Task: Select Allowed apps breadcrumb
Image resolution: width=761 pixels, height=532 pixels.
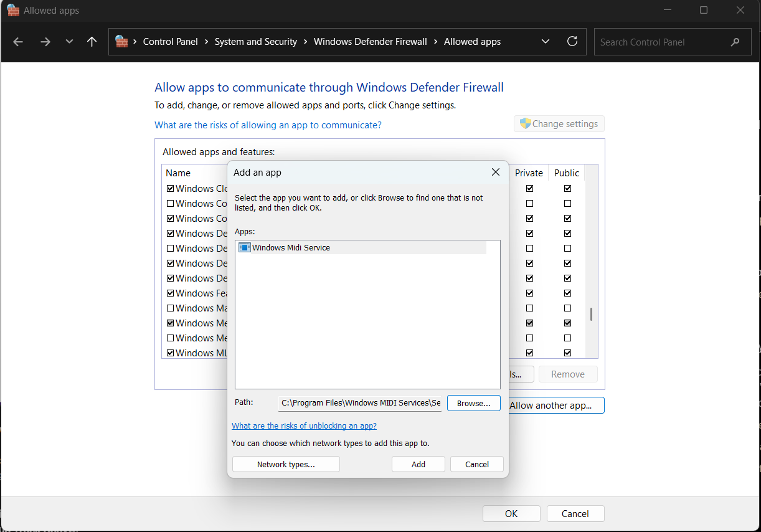Action: click(472, 42)
